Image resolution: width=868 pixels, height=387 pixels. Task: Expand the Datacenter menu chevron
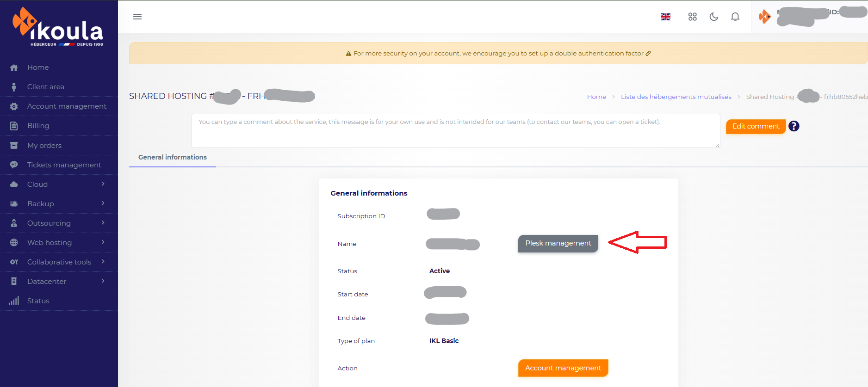coord(103,281)
